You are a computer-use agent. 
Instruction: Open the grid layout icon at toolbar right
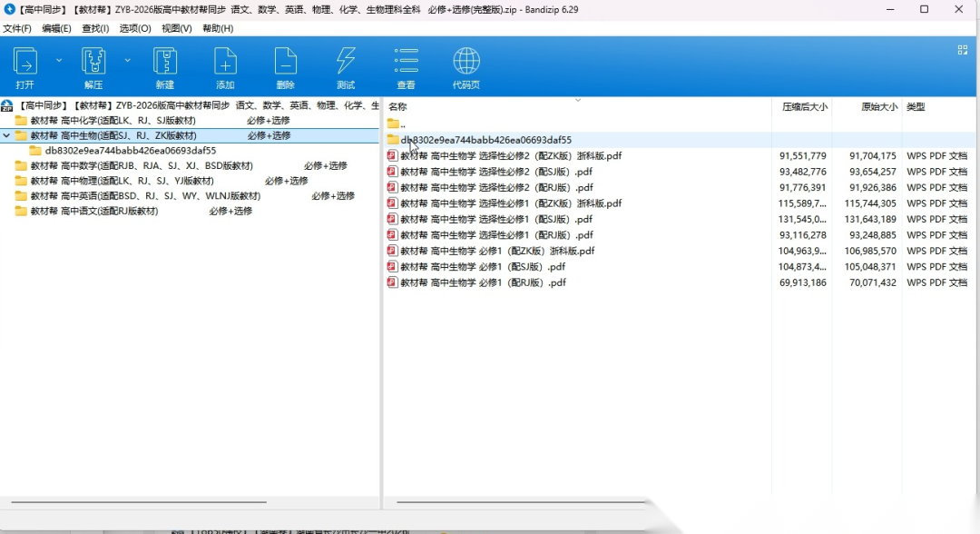pos(963,51)
